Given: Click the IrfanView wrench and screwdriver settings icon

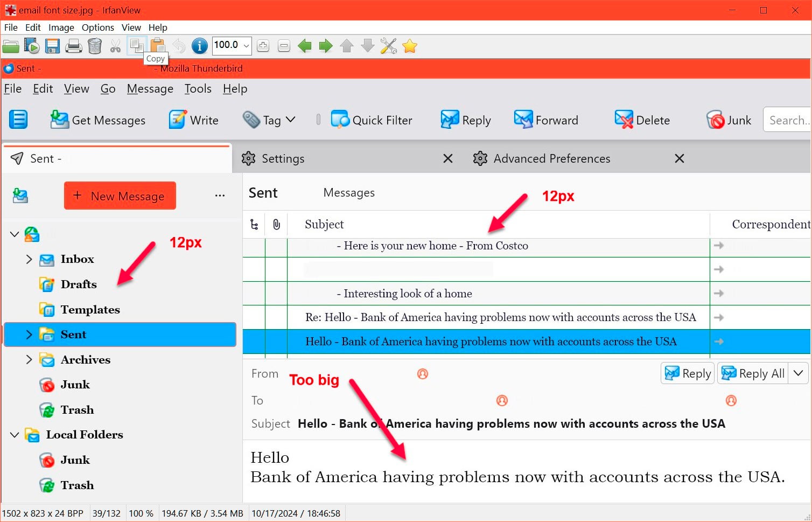Looking at the screenshot, I should tap(388, 46).
